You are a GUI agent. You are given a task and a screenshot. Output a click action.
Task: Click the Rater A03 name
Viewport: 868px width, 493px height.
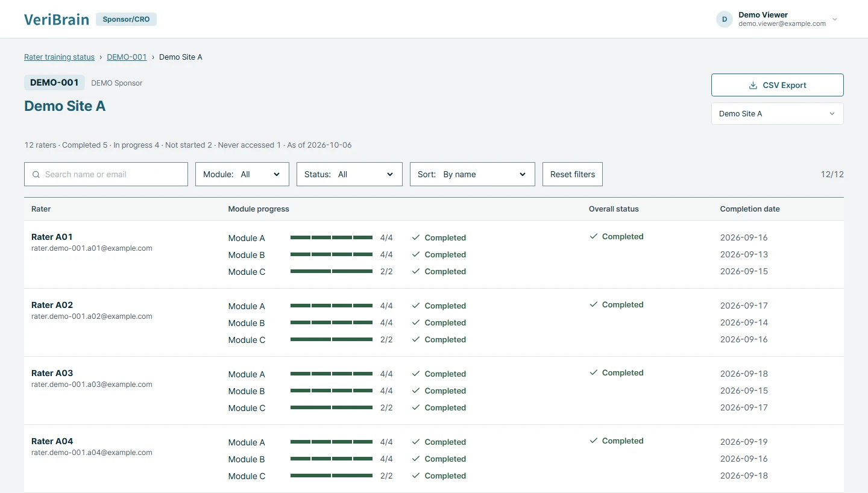(52, 373)
